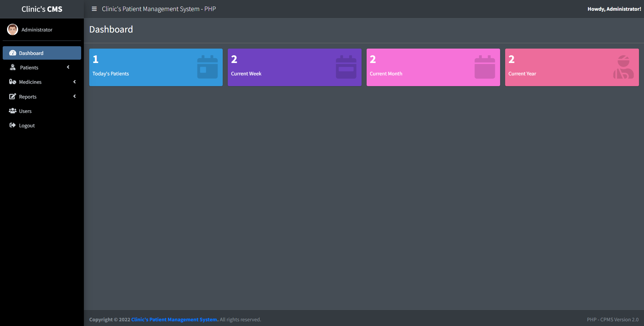Click the Clinic's Patient Management System footer link

pos(174,319)
